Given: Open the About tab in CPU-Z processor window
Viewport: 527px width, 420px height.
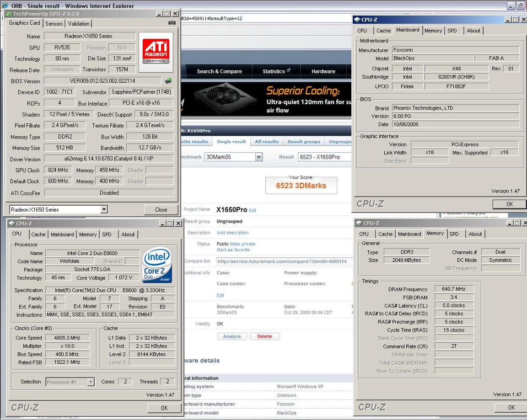Looking at the screenshot, I should tap(128, 234).
